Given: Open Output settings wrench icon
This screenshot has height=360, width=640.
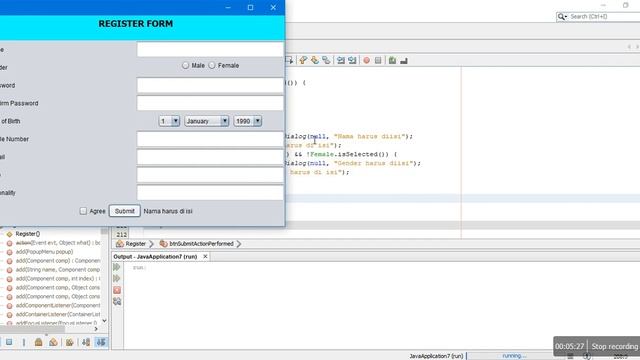Looking at the screenshot, I should (x=117, y=301).
